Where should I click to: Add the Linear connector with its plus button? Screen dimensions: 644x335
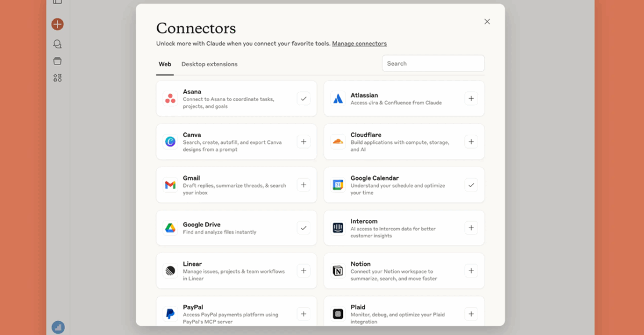(303, 271)
